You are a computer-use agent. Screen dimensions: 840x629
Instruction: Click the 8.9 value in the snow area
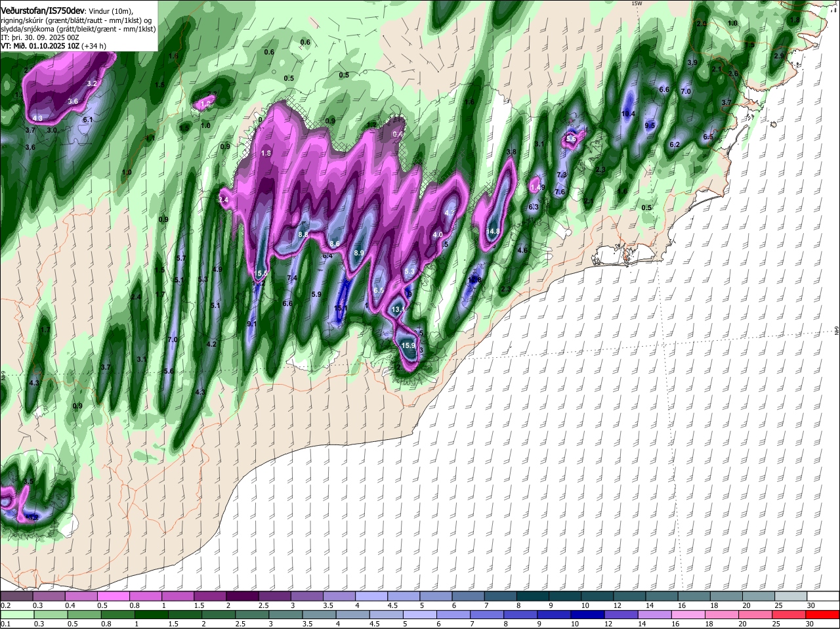(359, 253)
